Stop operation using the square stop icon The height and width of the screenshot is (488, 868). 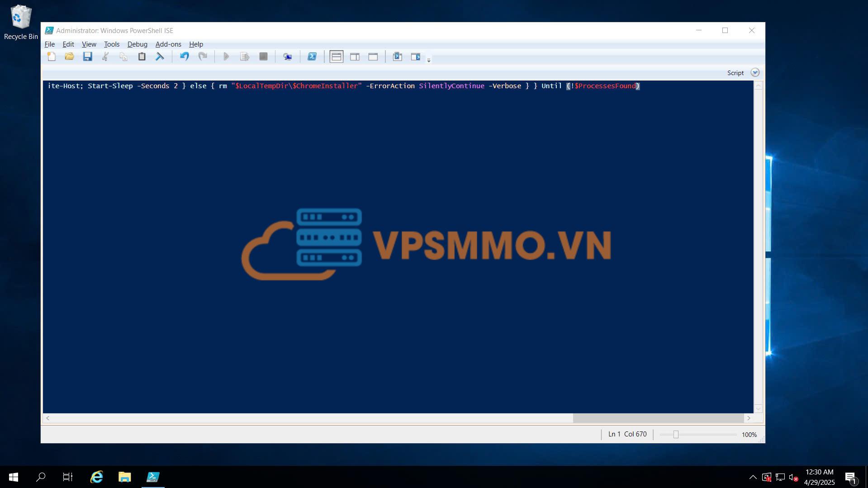click(x=263, y=57)
